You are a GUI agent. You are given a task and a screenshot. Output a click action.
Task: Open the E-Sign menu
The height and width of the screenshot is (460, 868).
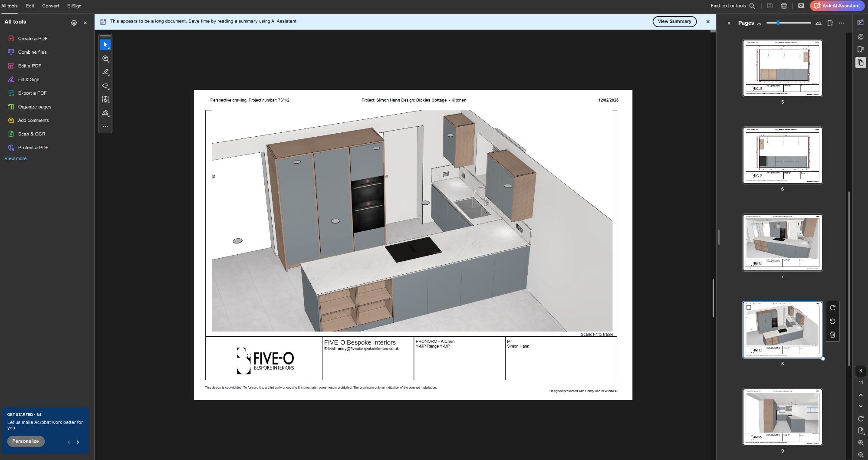[74, 6]
